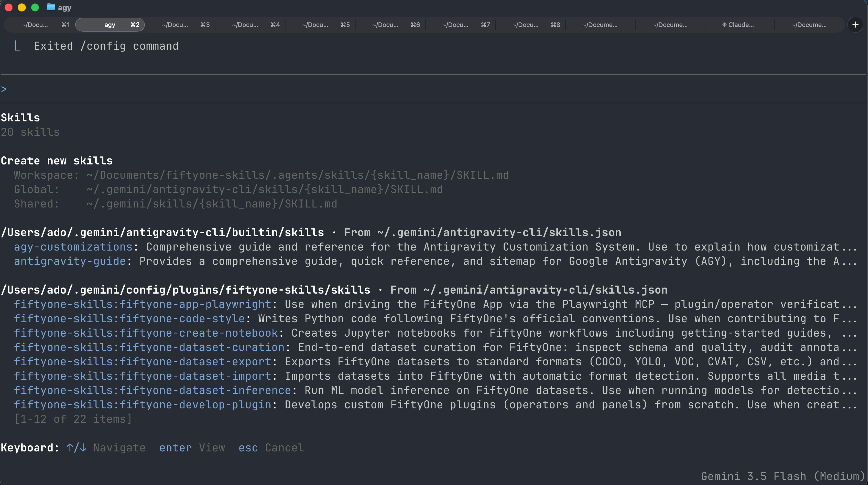The image size is (868, 485).
Task: Switch to the ~/Docu... tab ⌘4
Action: click(250, 25)
